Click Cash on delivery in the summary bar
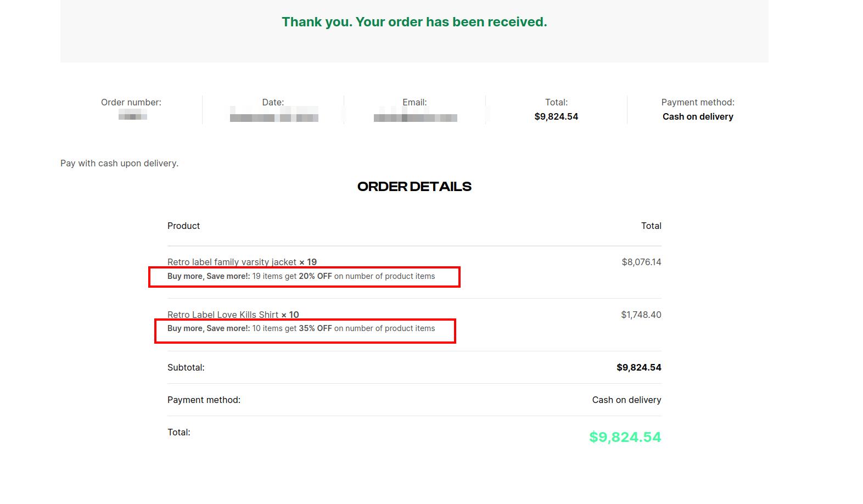Screen dimensions: 863x504 [x=698, y=116]
